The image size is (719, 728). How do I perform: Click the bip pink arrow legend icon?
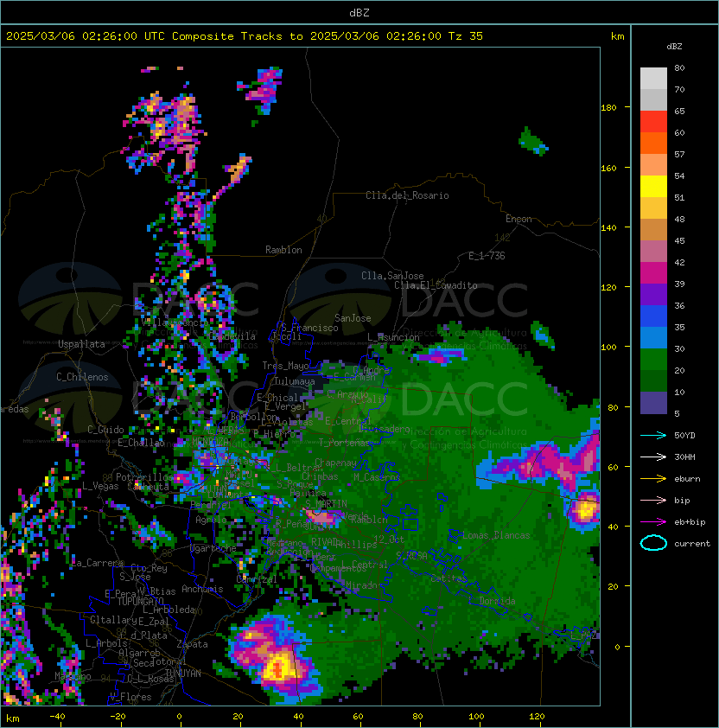click(x=653, y=500)
